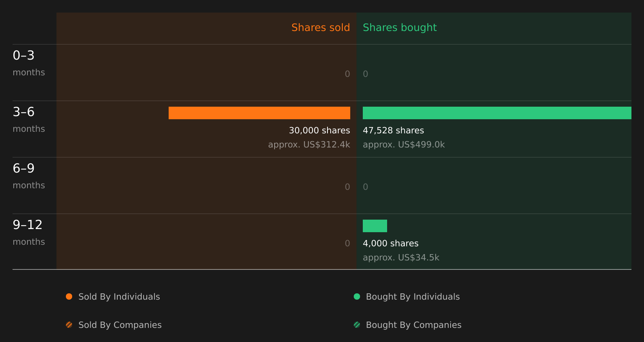
Task: Click the Shares bought column header
Action: (x=400, y=27)
